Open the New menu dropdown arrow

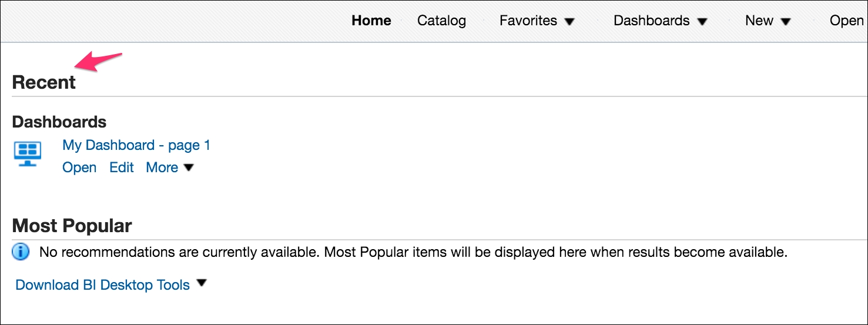point(786,22)
